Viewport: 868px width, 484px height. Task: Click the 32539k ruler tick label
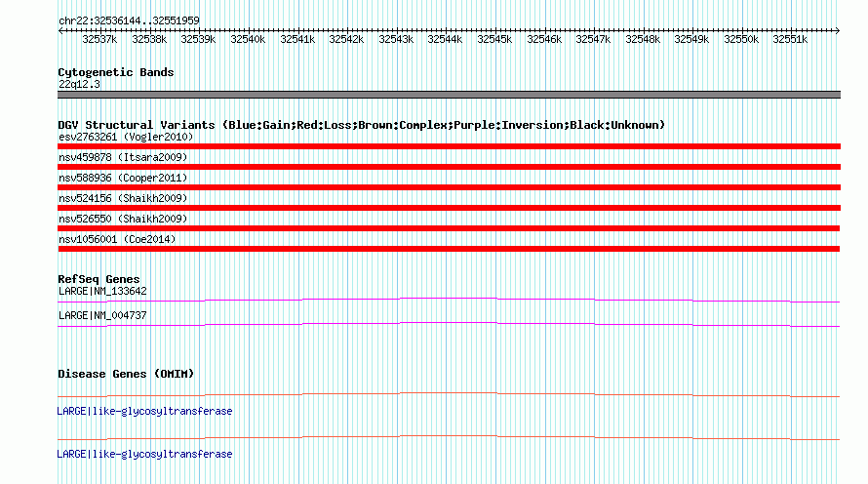[198, 39]
